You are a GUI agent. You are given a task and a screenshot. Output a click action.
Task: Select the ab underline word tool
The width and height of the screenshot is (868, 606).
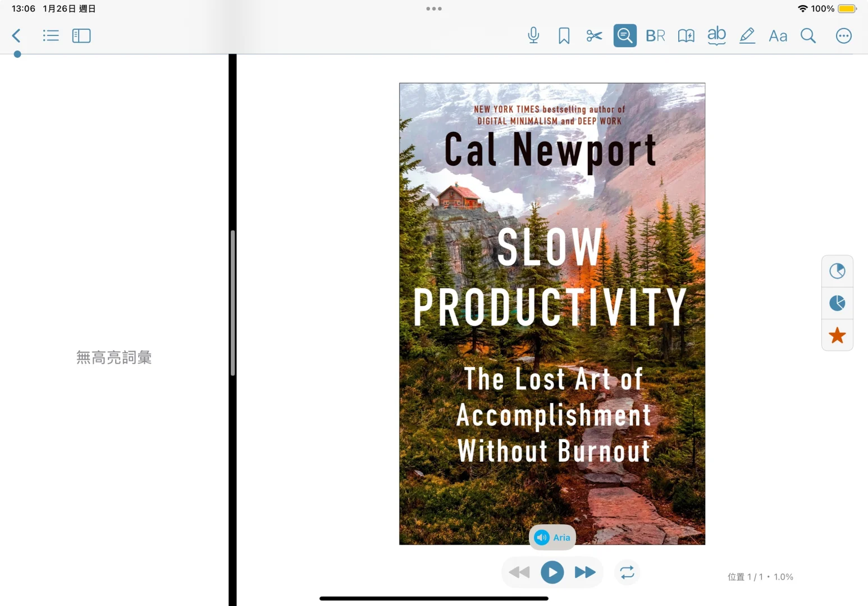pos(716,35)
